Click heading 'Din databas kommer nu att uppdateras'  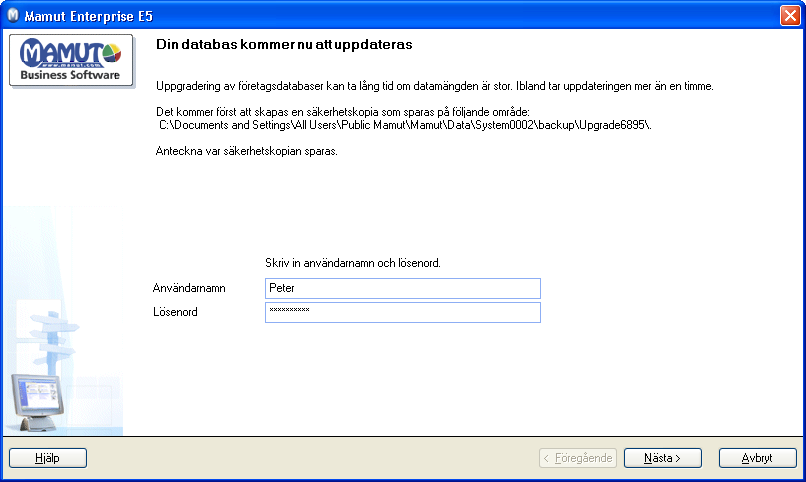point(284,44)
